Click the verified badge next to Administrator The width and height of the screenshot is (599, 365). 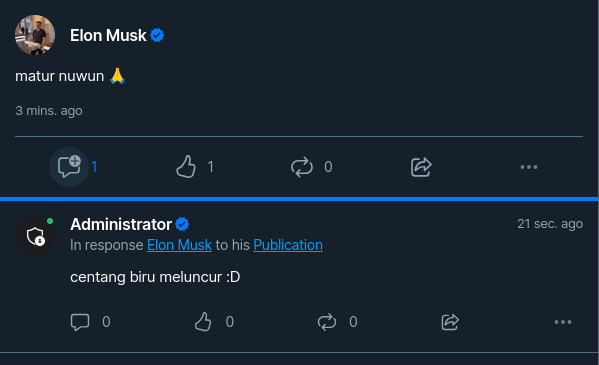[x=182, y=224]
